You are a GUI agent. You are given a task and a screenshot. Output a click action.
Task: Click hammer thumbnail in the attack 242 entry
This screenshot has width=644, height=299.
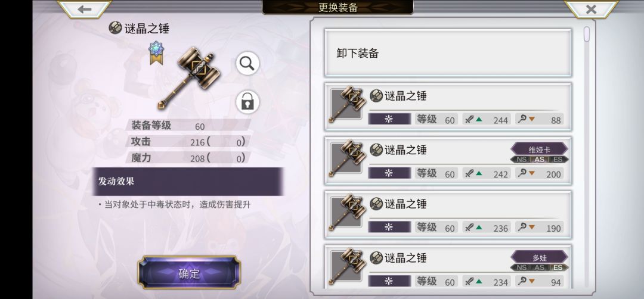coord(346,158)
